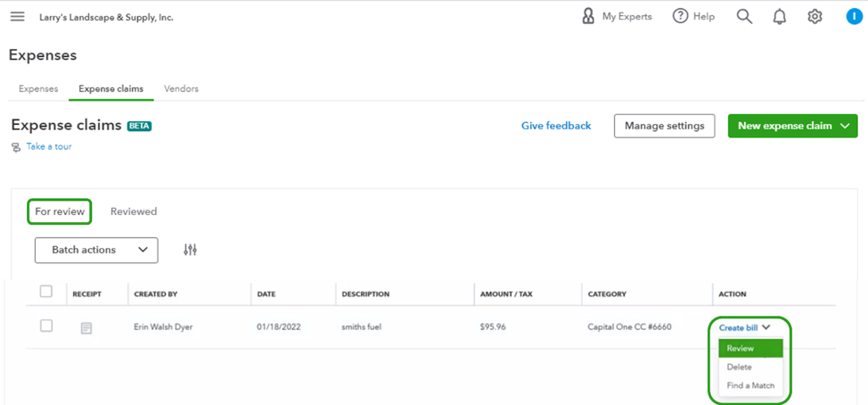View receipt icon for smiths fuel claim
868x405 pixels.
(86, 328)
